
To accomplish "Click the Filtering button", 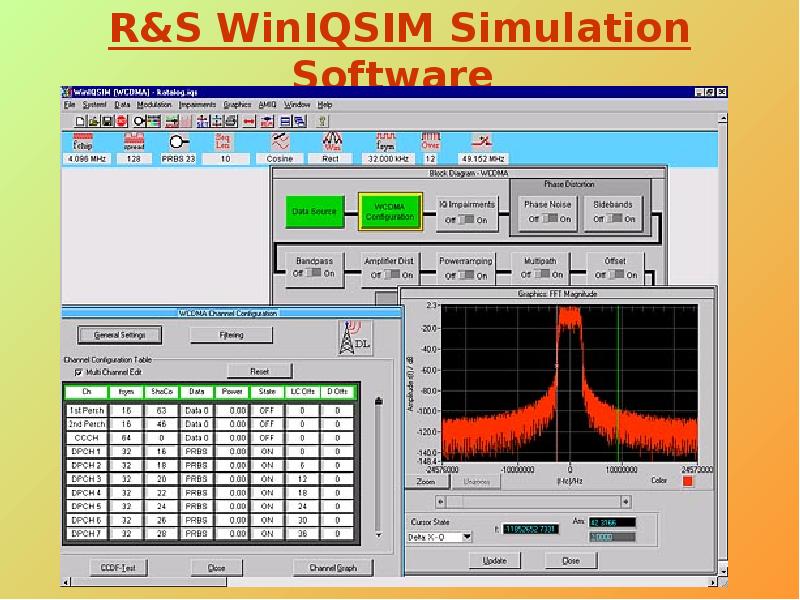I will coord(231,335).
